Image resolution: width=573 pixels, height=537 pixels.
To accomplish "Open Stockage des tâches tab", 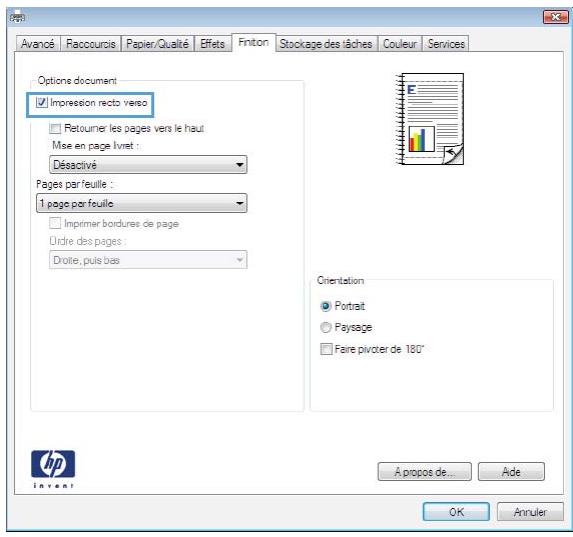I will click(x=326, y=44).
